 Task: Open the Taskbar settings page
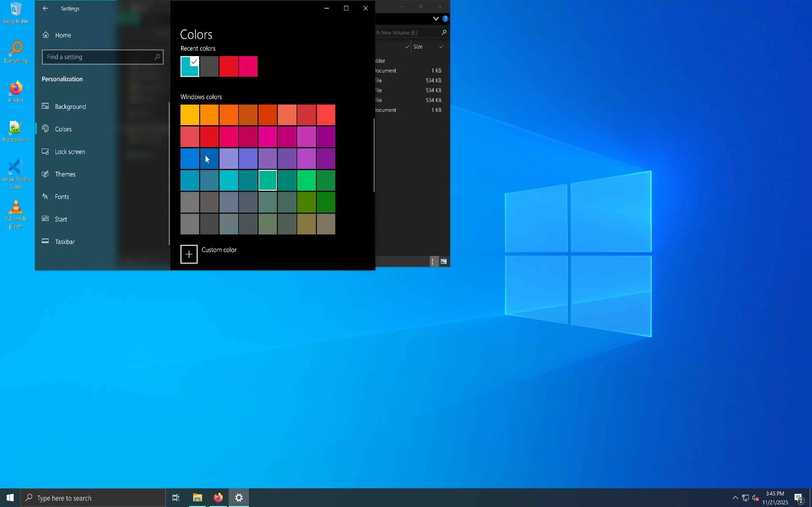[65, 242]
